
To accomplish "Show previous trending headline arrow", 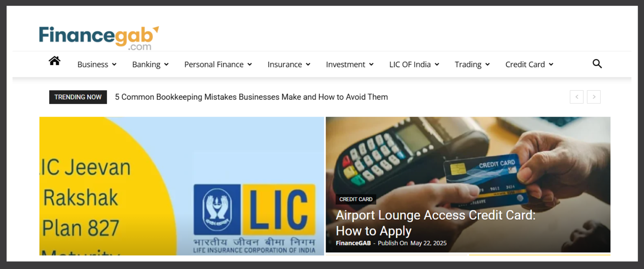I will tap(577, 97).
